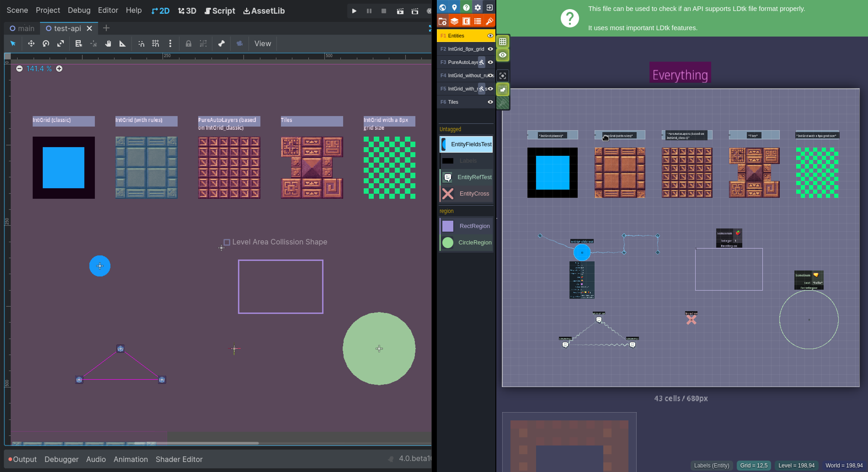Toggle visibility of the Tiles layer

pos(490,102)
